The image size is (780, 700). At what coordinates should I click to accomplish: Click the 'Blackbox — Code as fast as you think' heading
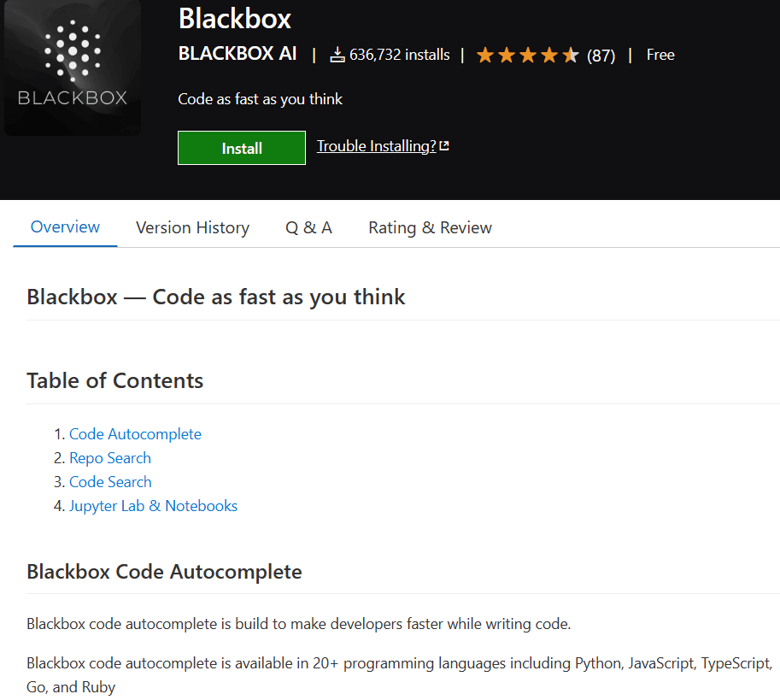tap(216, 297)
